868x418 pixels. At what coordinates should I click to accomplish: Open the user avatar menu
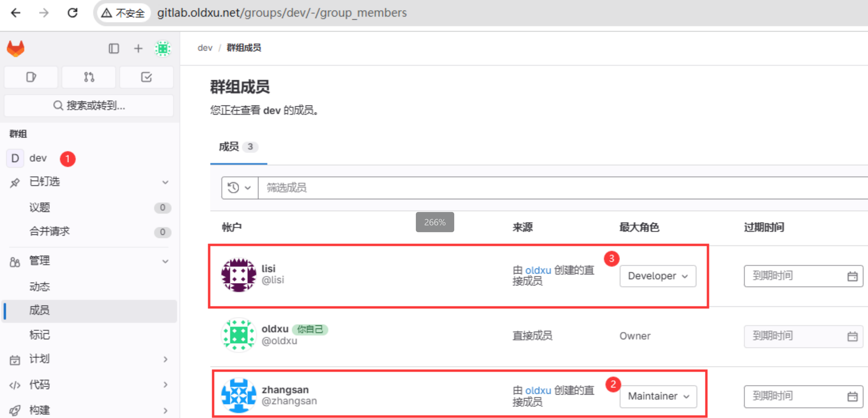(163, 49)
